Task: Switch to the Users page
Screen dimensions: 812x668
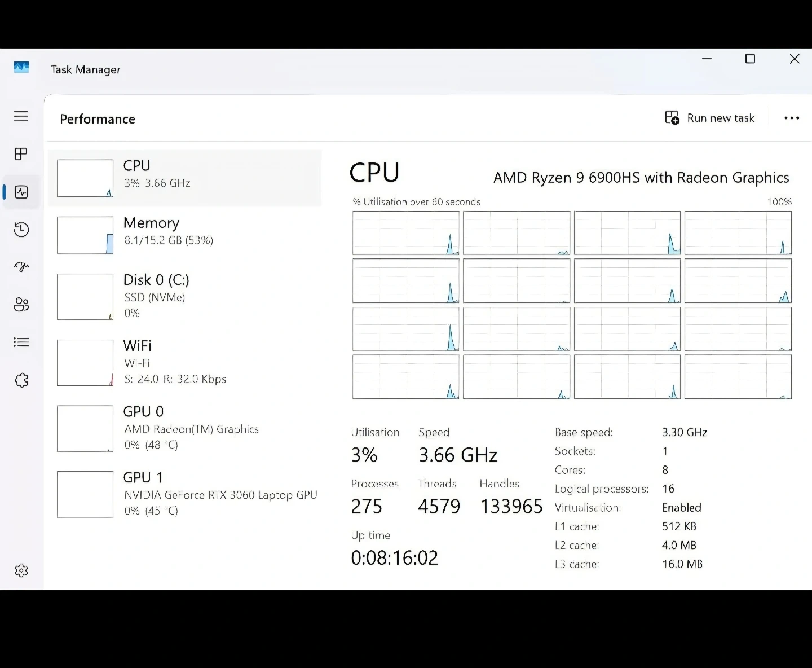Action: pyautogui.click(x=21, y=305)
